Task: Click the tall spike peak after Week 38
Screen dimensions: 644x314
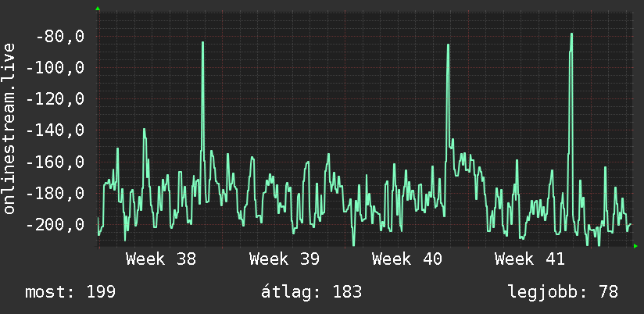Action: click(203, 42)
